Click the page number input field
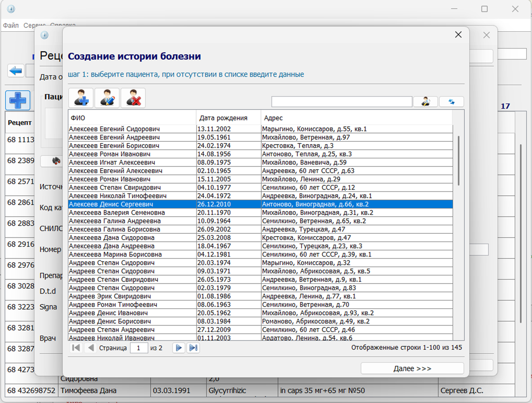 pos(139,348)
